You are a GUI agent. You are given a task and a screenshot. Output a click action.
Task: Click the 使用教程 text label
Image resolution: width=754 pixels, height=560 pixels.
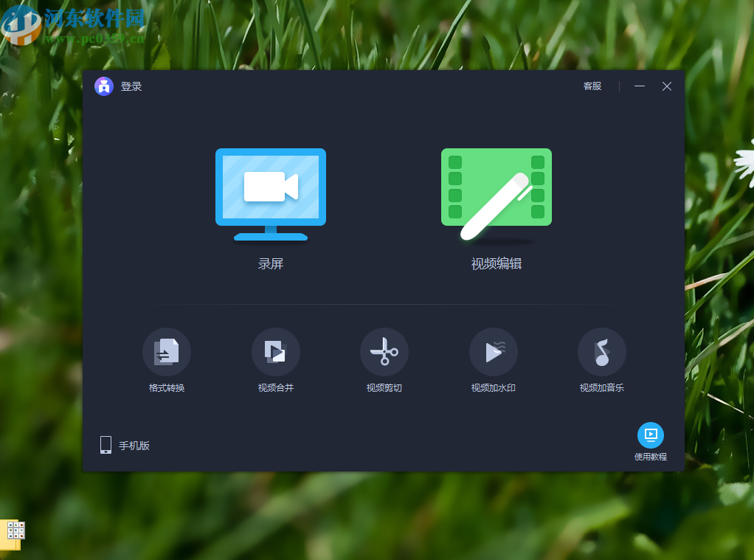tap(651, 457)
